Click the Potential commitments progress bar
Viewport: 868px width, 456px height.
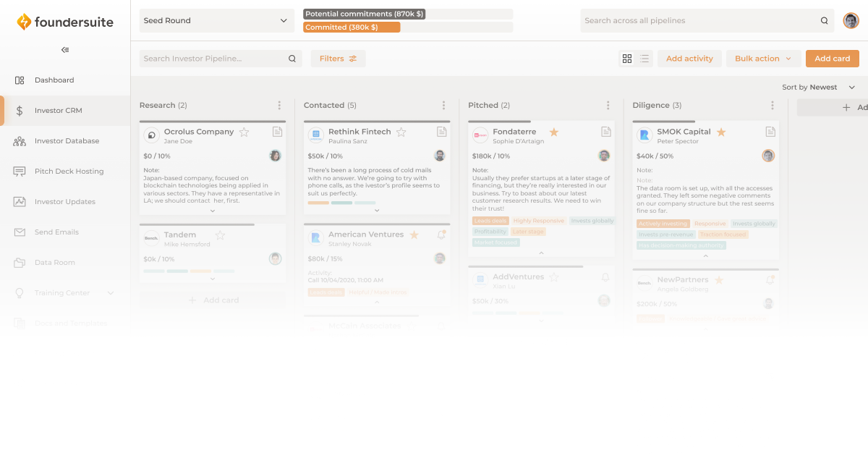[x=408, y=14]
